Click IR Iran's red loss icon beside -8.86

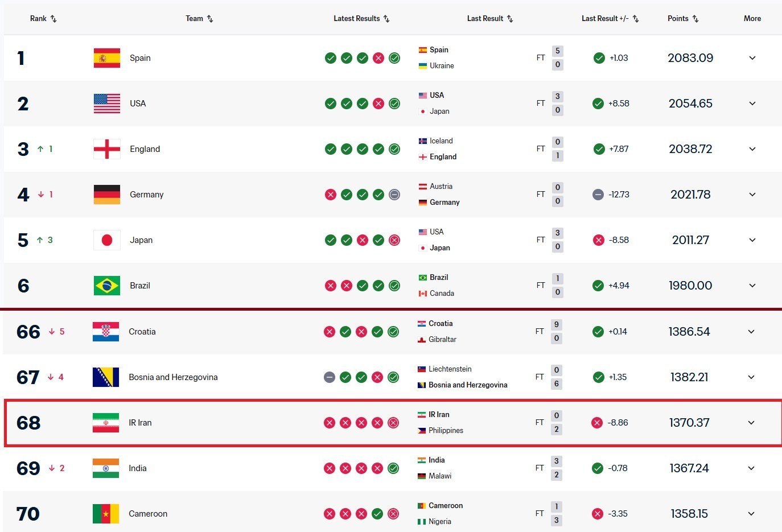click(597, 423)
